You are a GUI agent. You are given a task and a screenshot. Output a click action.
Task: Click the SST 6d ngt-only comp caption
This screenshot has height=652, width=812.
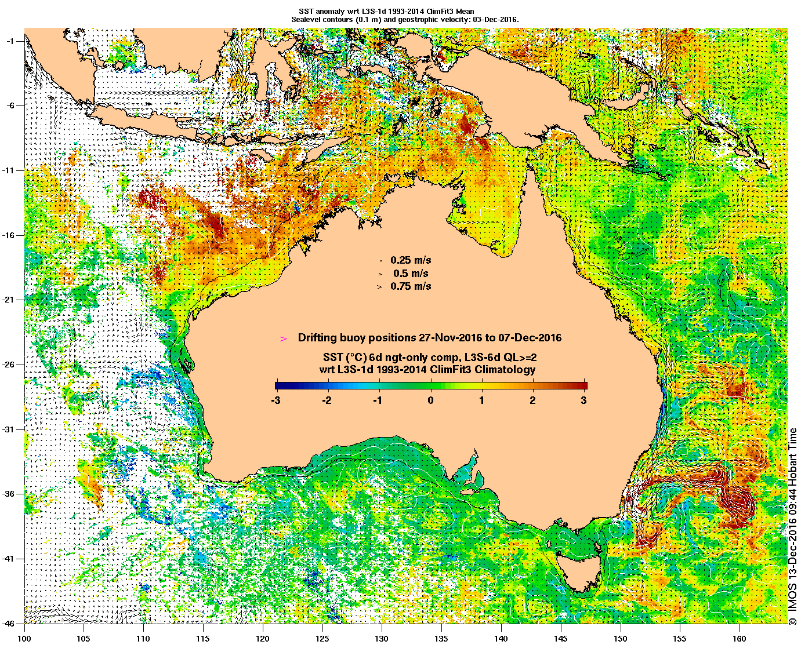click(431, 358)
